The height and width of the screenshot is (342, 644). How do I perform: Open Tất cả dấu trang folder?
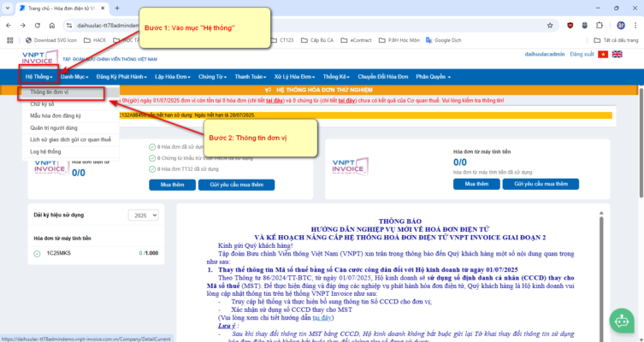point(616,40)
